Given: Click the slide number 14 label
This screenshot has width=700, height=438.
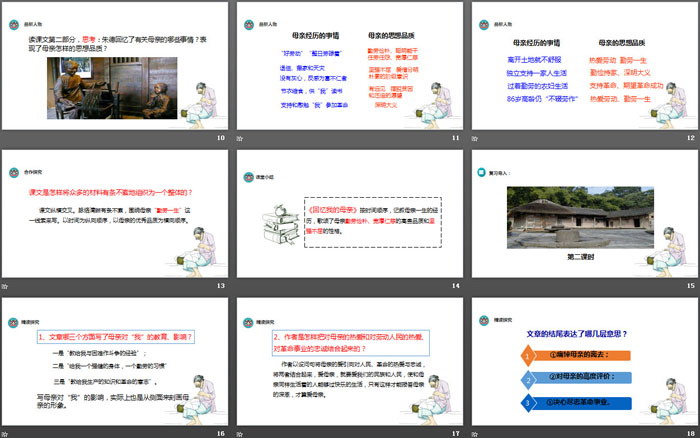Looking at the screenshot, I should [x=454, y=285].
